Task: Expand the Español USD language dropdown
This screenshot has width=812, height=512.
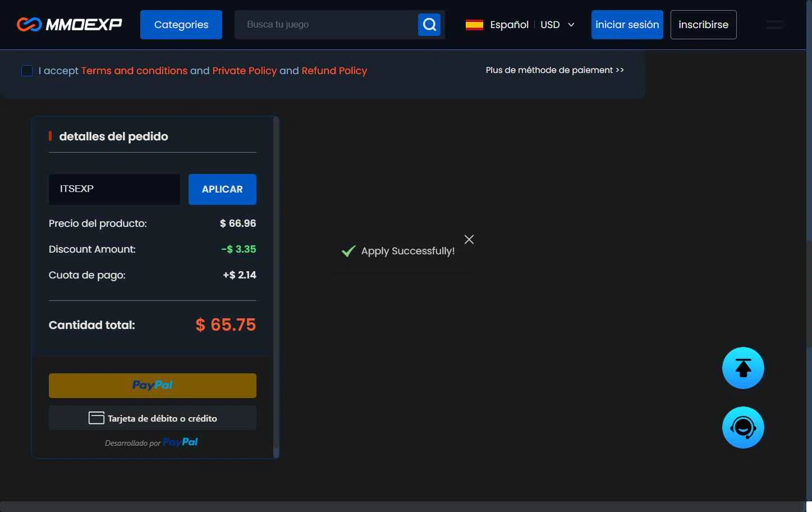Action: click(520, 25)
